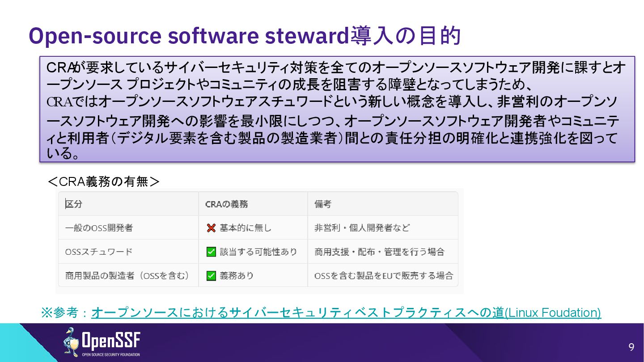Image resolution: width=644 pixels, height=362 pixels.
Task: Click the purple CRA description text box
Action: tap(337, 109)
